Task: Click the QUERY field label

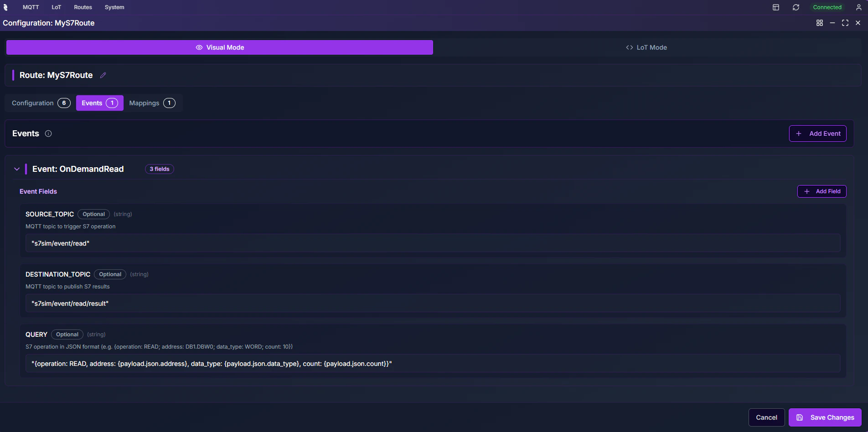Action: coord(36,334)
